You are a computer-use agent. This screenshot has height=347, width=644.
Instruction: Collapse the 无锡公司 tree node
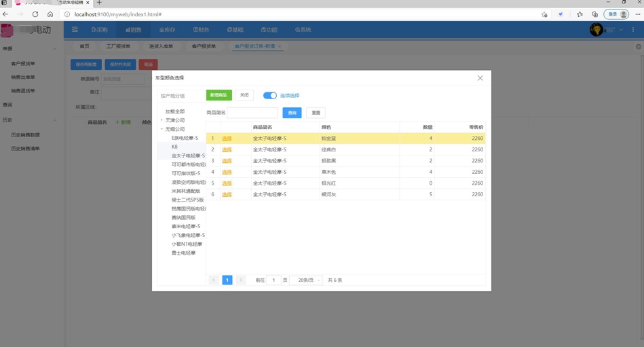(162, 129)
